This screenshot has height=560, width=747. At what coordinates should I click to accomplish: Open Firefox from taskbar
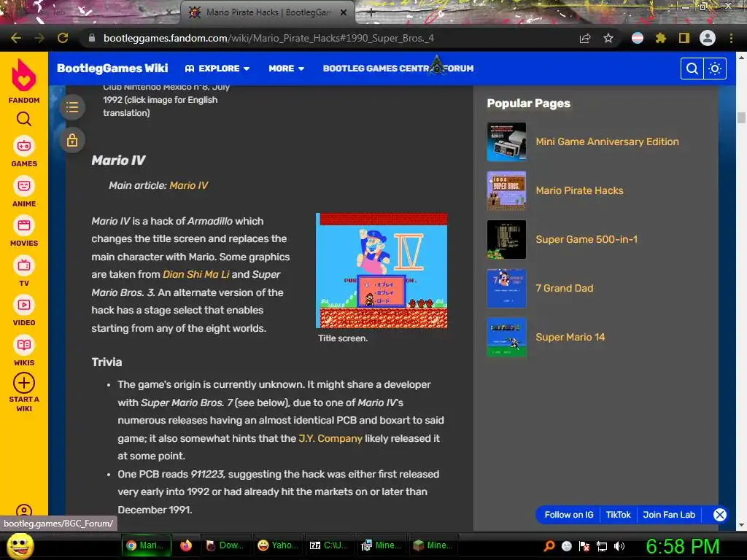coord(186,545)
